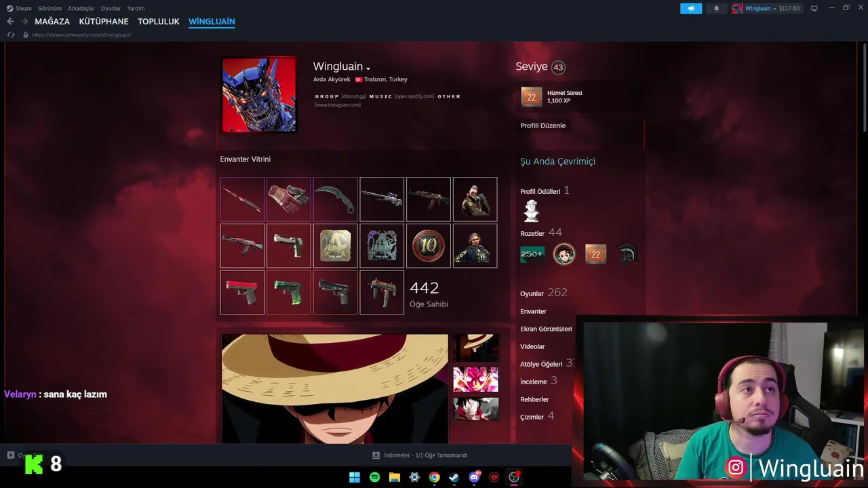The height and width of the screenshot is (488, 868).
Task: Reload the page with the refresh icon
Action: 10,35
